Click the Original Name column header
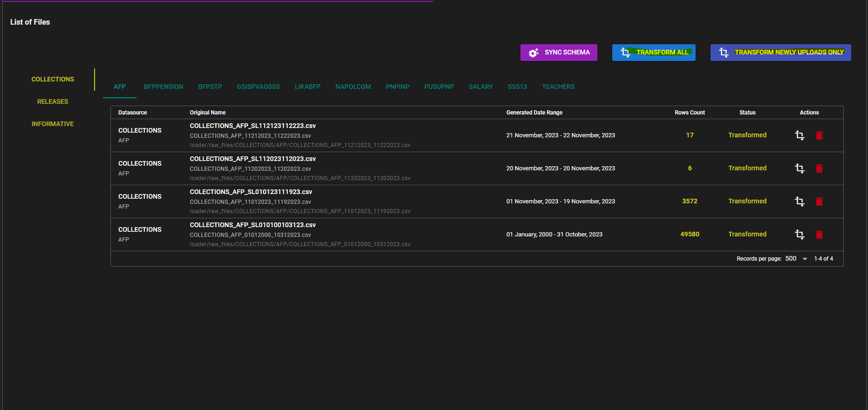The width and height of the screenshot is (868, 410). pyautogui.click(x=207, y=113)
